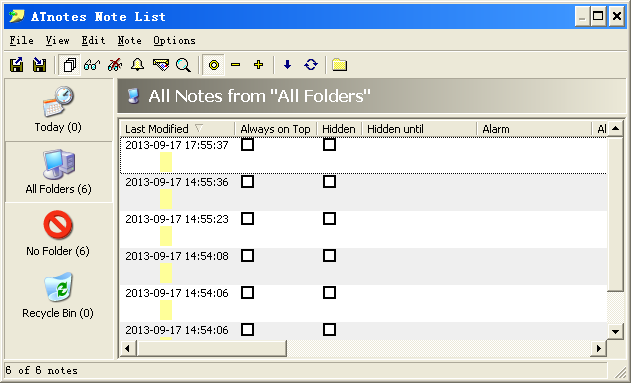Click the import notes floppy icon
Screen dimensions: 631x383
[x=39, y=65]
